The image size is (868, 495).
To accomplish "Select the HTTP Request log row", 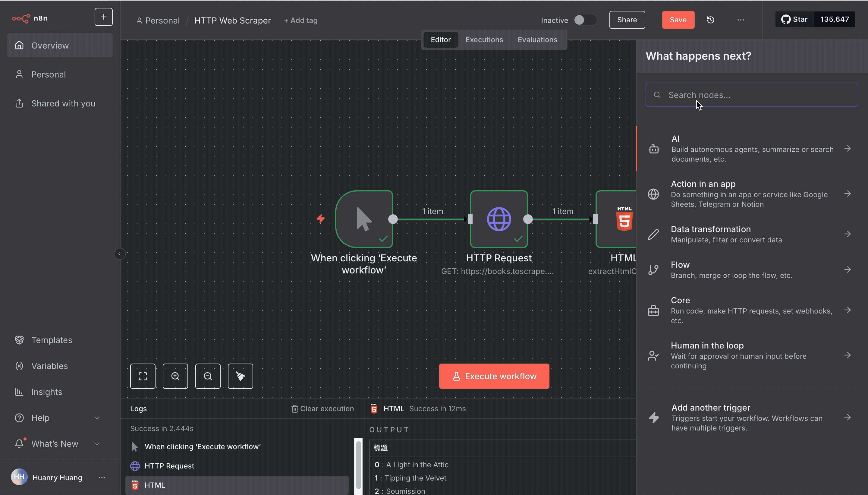I will pos(237,466).
